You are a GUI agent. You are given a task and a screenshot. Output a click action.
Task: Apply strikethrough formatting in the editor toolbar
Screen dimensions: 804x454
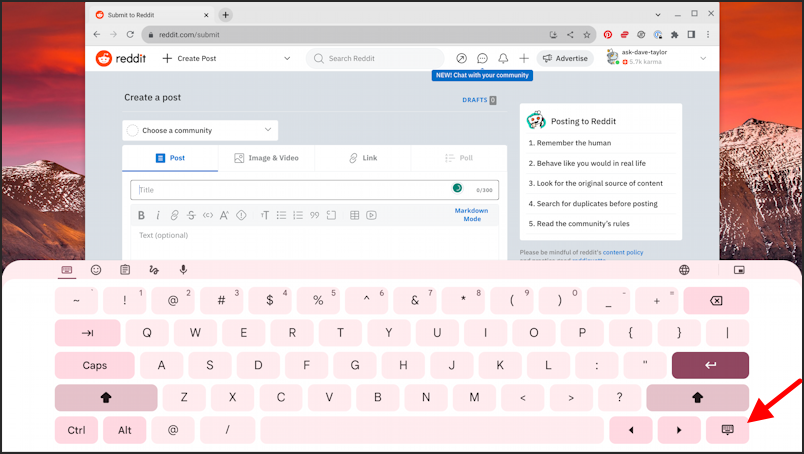pos(191,215)
